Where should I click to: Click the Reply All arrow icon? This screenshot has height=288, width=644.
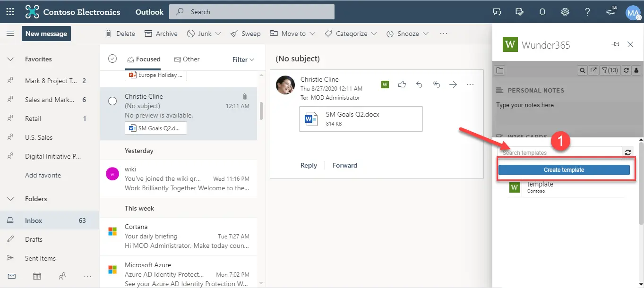(x=436, y=85)
